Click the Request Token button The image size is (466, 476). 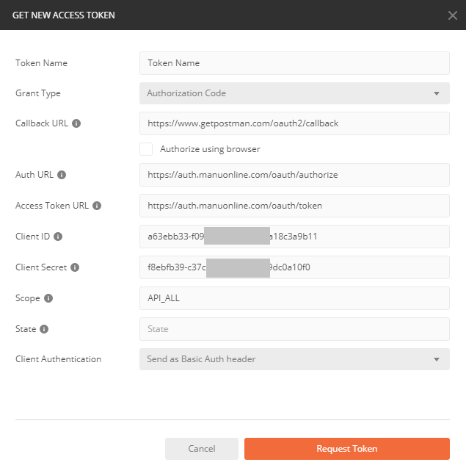[x=347, y=449]
